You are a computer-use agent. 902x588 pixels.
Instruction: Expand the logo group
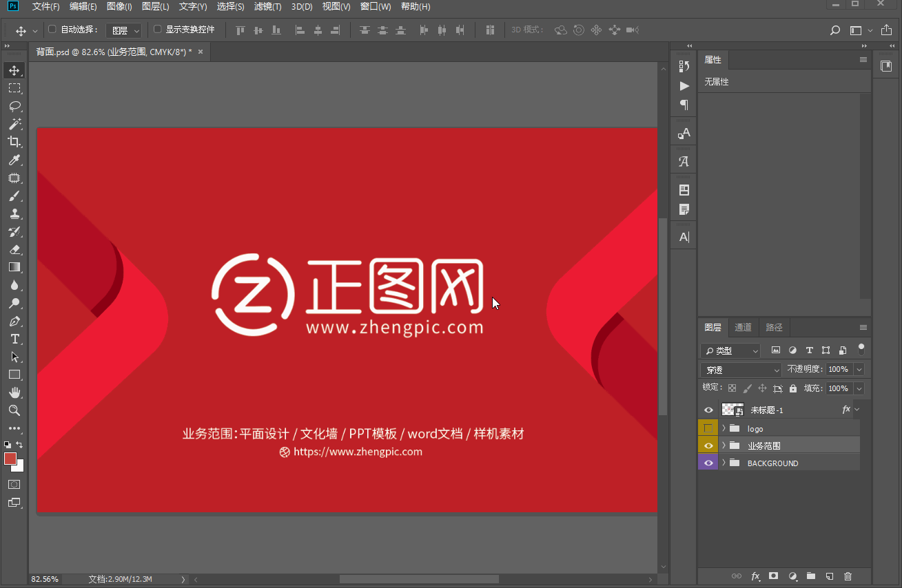click(x=724, y=428)
